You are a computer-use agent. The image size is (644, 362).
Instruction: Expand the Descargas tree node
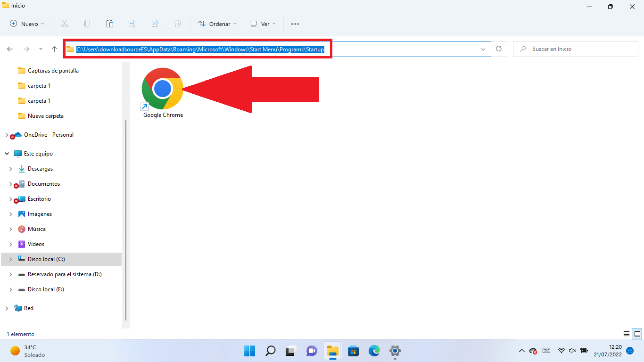pos(10,169)
